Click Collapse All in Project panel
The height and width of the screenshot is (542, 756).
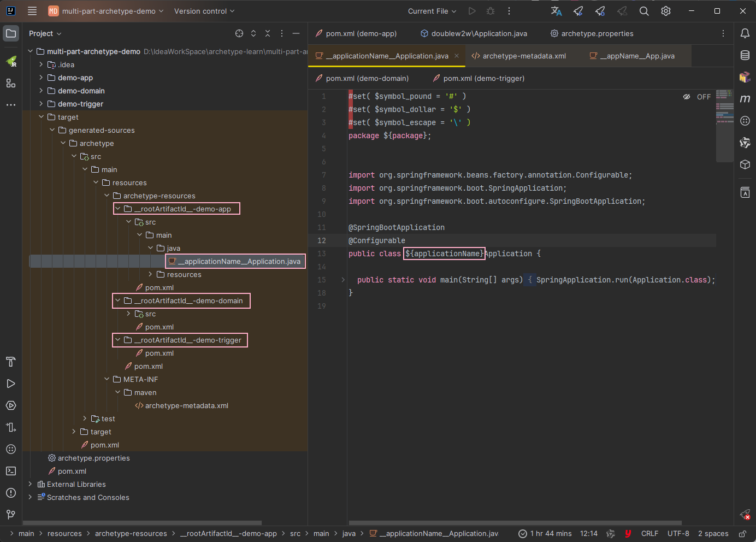pyautogui.click(x=268, y=33)
